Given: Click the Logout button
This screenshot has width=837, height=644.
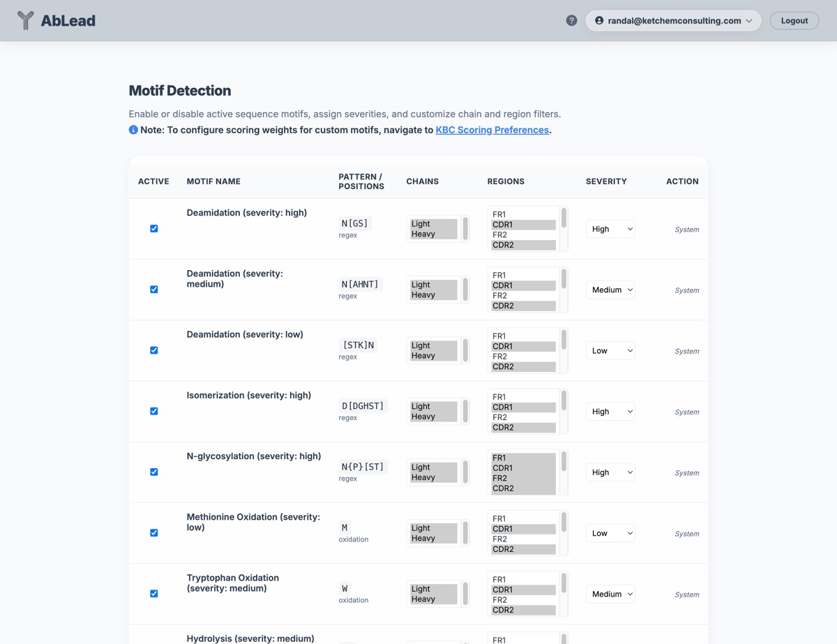Looking at the screenshot, I should coord(794,21).
